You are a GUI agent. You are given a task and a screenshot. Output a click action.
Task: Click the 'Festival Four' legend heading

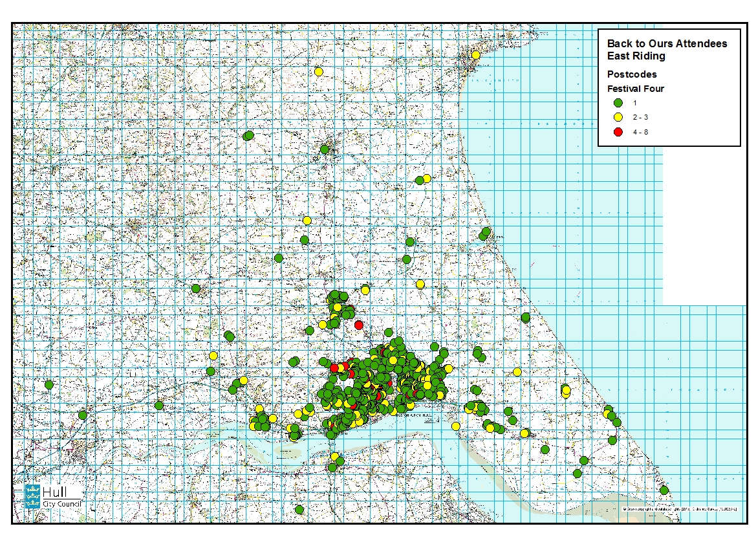point(636,89)
